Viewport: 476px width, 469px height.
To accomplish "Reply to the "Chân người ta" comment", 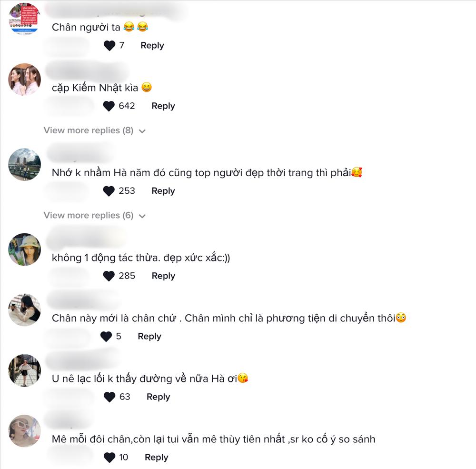I will coord(152,46).
